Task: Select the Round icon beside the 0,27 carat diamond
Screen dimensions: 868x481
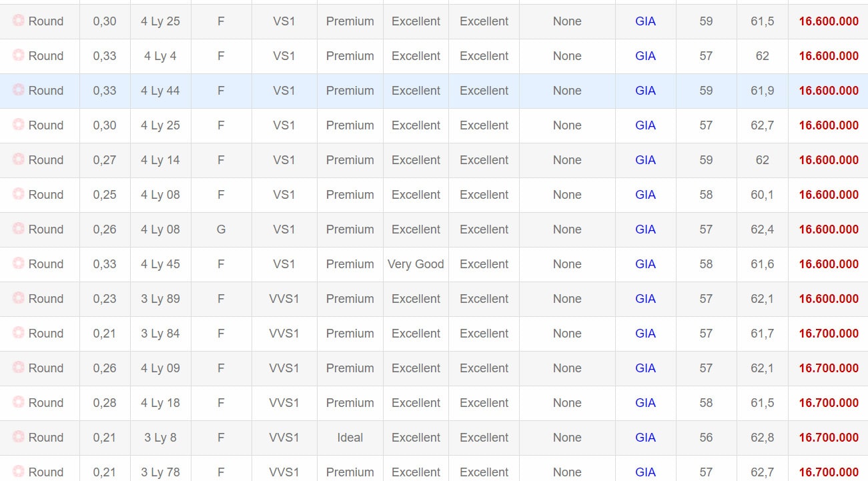Action: (x=19, y=159)
